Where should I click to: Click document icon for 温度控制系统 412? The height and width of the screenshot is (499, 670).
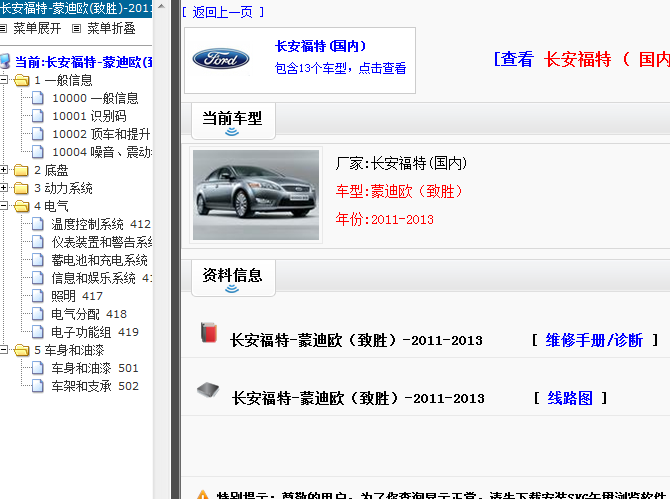click(38, 224)
